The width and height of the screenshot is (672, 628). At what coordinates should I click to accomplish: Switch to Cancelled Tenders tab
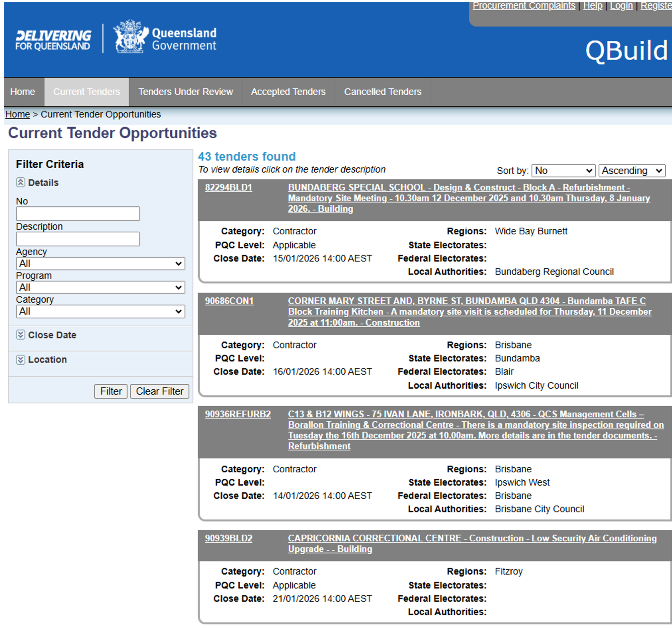382,92
